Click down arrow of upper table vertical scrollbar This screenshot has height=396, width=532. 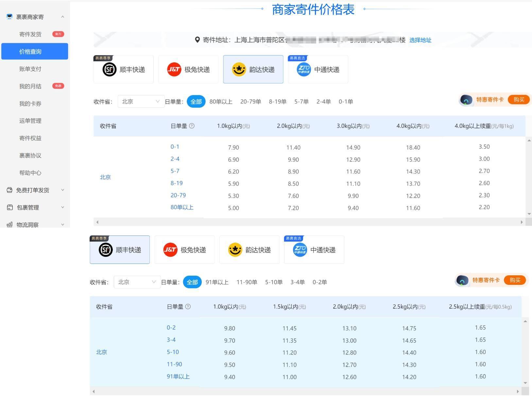pos(529,214)
